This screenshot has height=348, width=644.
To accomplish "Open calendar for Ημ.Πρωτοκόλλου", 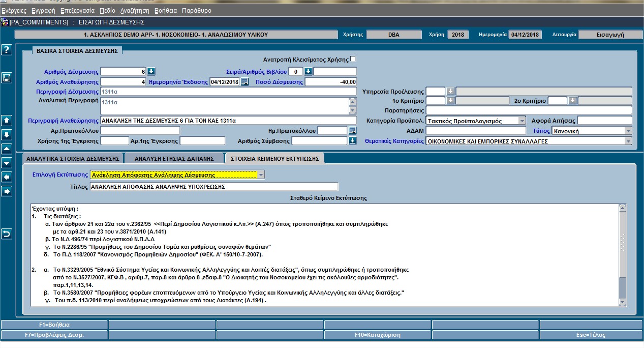I will [x=352, y=131].
